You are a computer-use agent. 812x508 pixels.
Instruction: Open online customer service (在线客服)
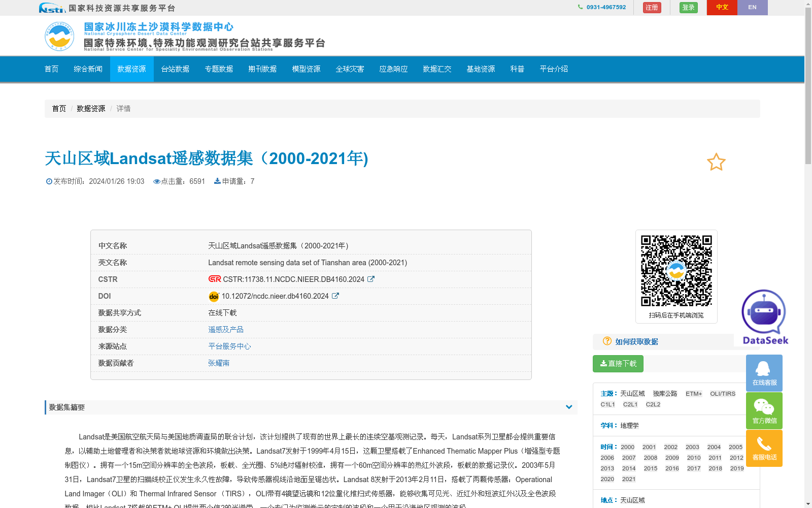pos(764,373)
